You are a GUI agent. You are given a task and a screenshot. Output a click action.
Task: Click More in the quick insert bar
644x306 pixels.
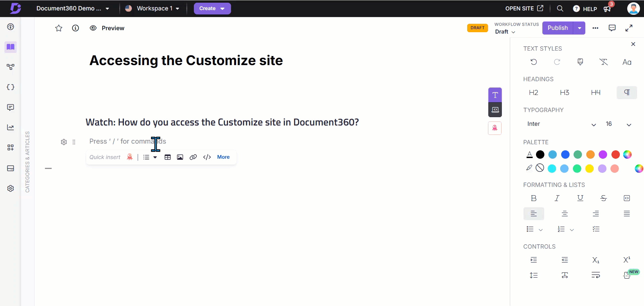click(x=223, y=157)
